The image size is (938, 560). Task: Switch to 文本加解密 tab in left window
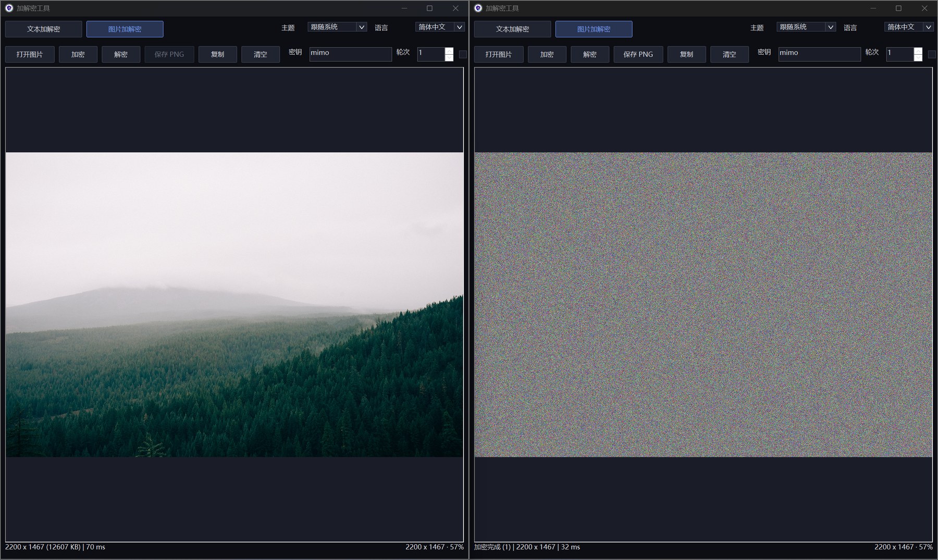[x=44, y=29]
